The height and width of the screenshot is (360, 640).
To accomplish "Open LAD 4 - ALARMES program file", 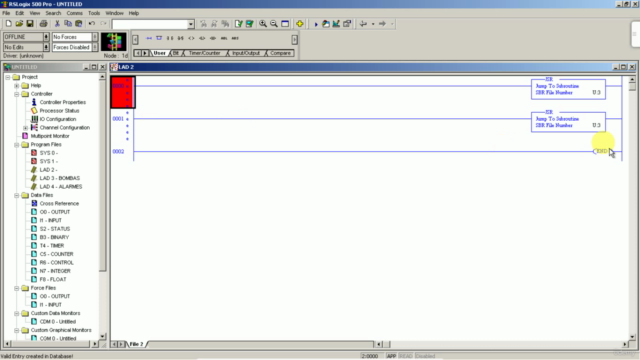I will click(61, 187).
